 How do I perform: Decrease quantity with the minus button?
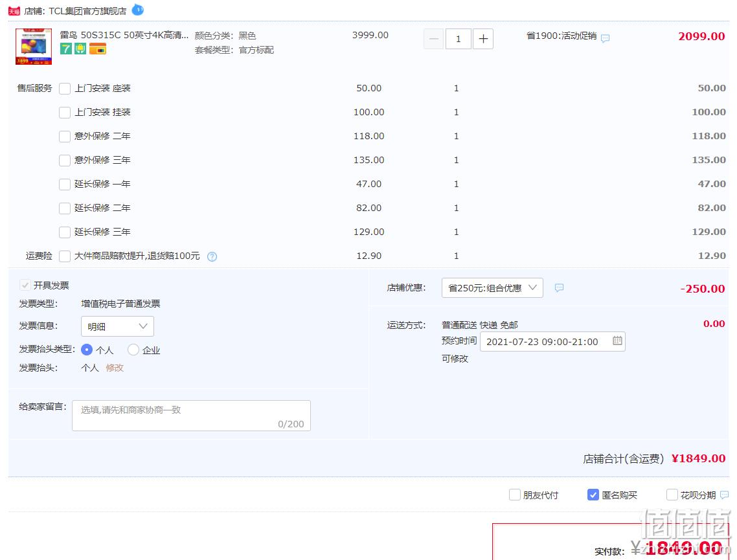pos(433,39)
